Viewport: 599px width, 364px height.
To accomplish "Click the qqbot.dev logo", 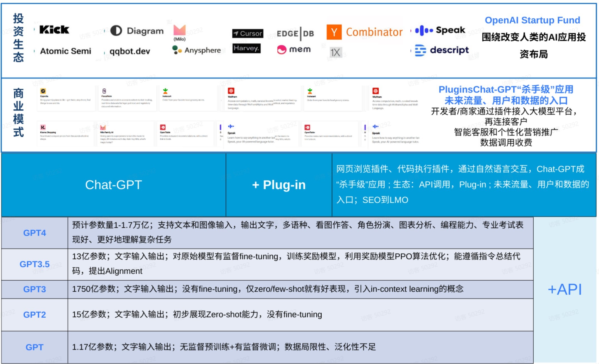I will pyautogui.click(x=129, y=51).
